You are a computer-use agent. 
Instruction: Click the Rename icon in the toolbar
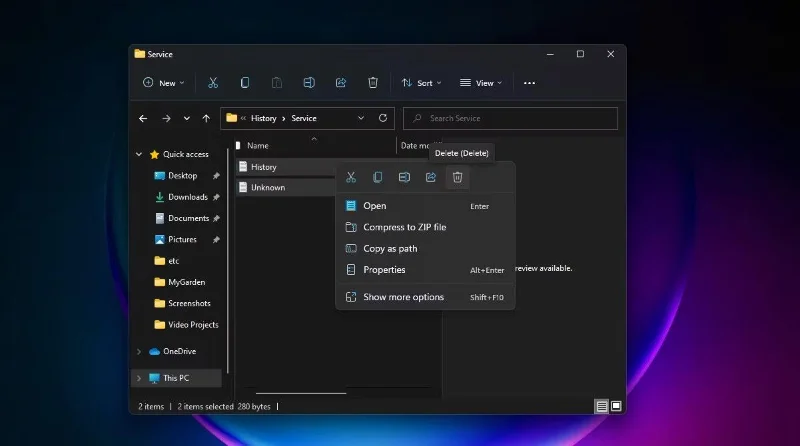[309, 83]
